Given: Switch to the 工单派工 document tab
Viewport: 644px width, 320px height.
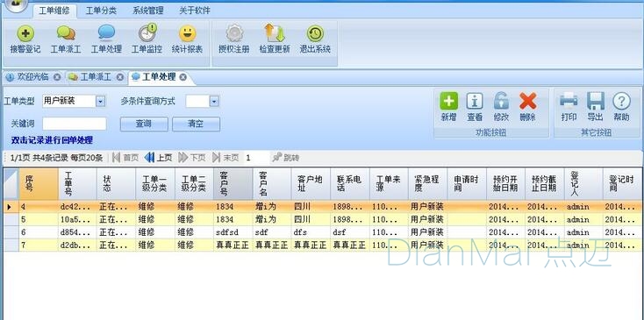Looking at the screenshot, I should pyautogui.click(x=96, y=77).
